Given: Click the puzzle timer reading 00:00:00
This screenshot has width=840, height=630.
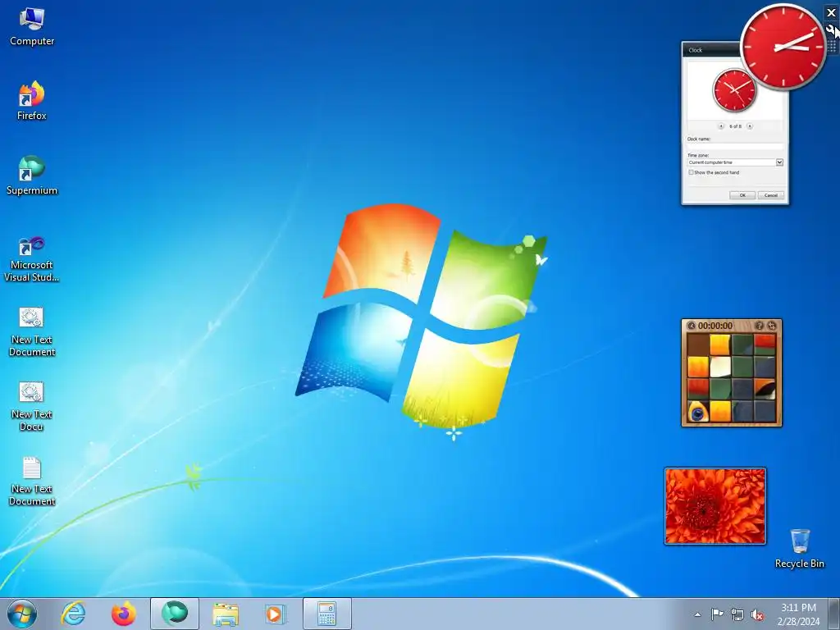Looking at the screenshot, I should 715,326.
